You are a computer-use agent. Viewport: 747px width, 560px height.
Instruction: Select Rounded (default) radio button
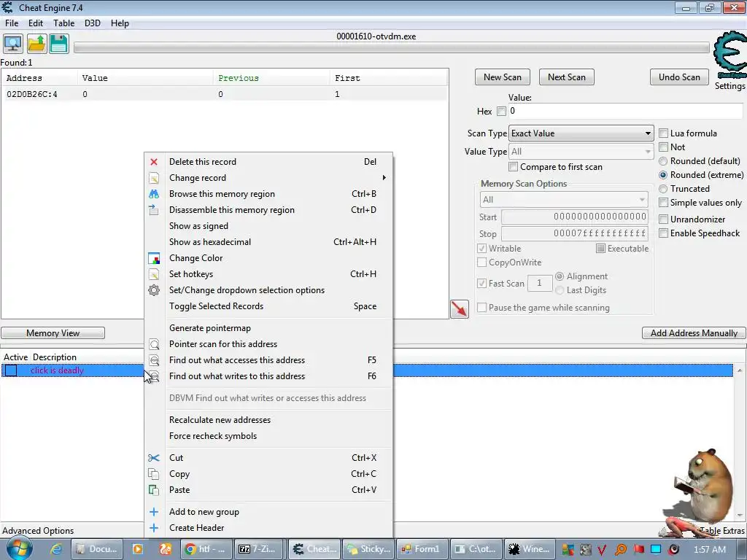(x=663, y=161)
